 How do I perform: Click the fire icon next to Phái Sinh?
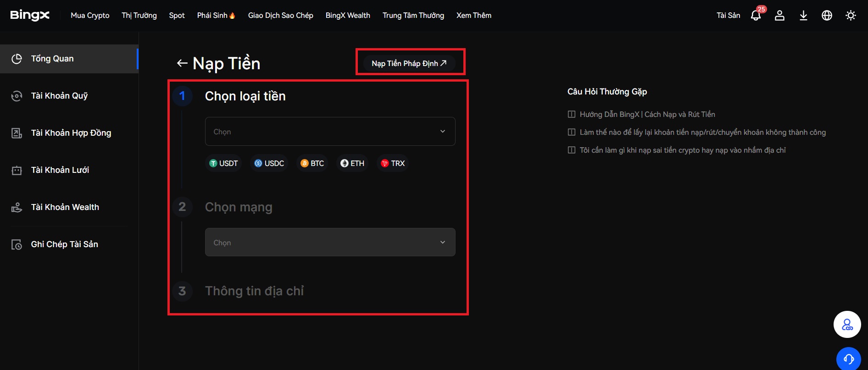point(232,15)
